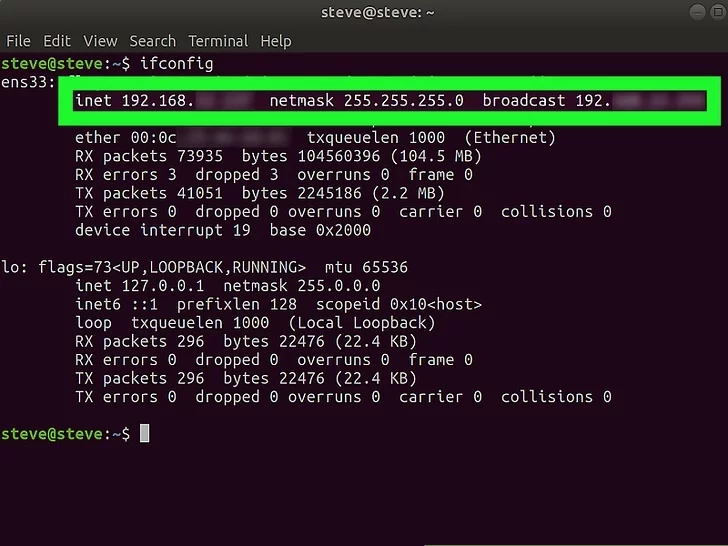
Task: Click 'TX packets 296' text
Action: pos(139,379)
